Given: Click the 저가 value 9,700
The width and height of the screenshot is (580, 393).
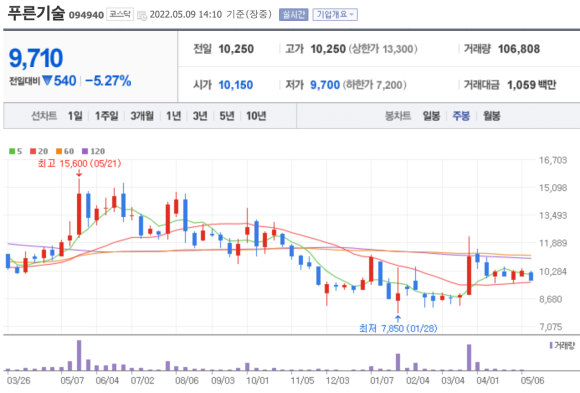Looking at the screenshot, I should (325, 85).
